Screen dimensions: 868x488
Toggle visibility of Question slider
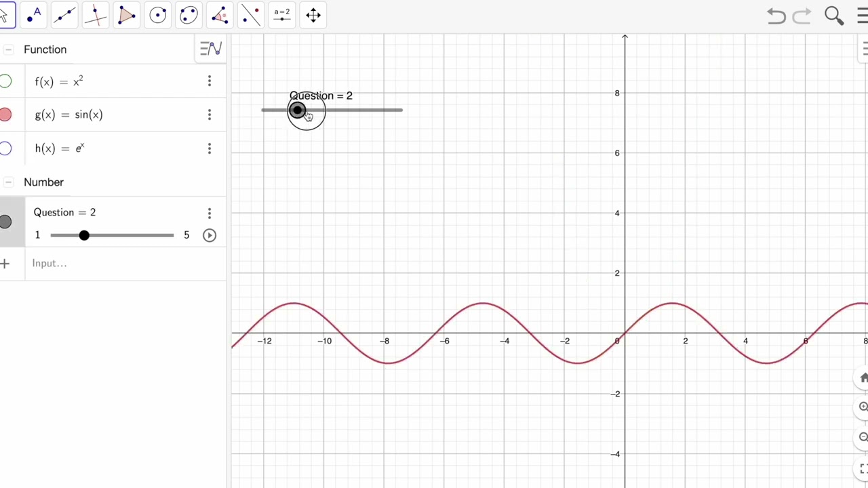coord(5,222)
